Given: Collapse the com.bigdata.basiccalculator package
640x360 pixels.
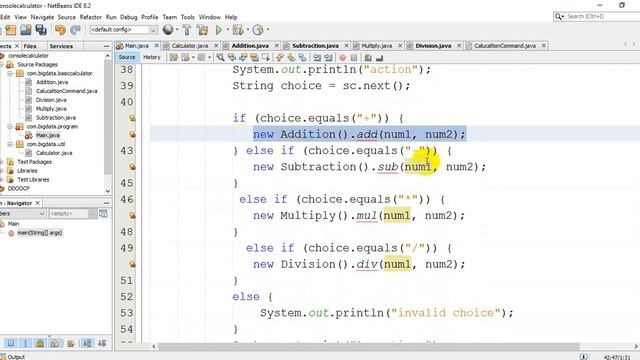Looking at the screenshot, I should (10, 73).
